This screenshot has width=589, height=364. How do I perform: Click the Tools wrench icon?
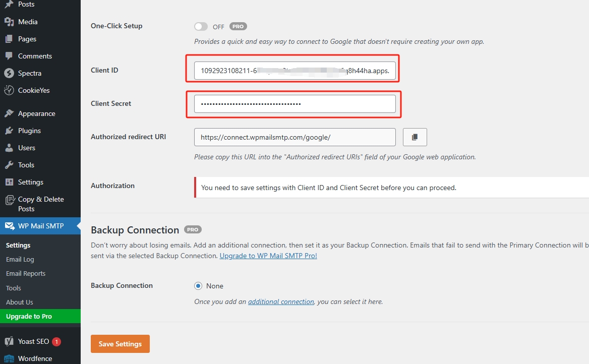(9, 165)
